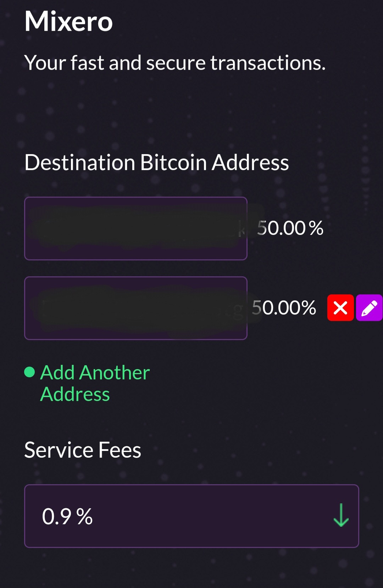
Task: Click the blacked-out part of the first address
Action: (x=135, y=227)
